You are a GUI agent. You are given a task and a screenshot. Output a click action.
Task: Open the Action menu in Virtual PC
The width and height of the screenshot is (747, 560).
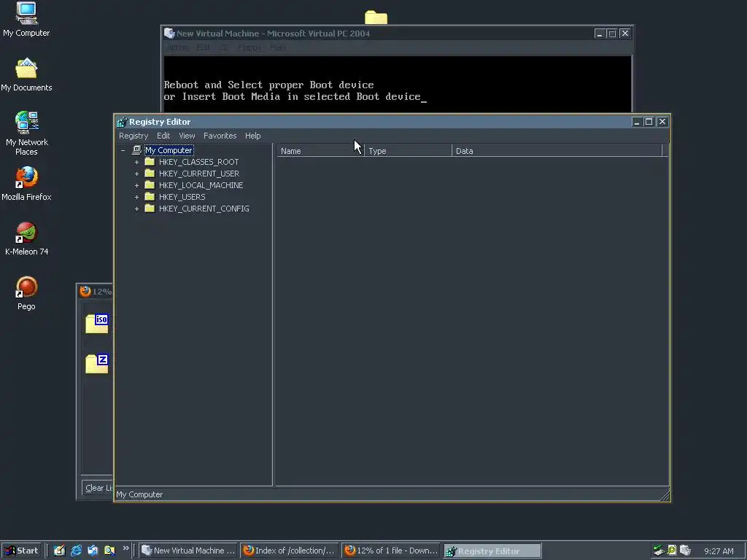[x=179, y=47]
